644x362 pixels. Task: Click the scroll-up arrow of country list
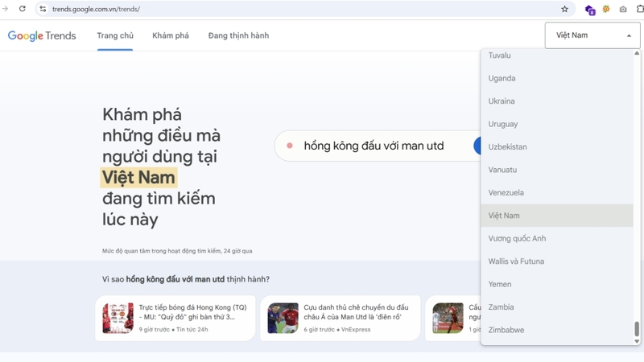637,53
